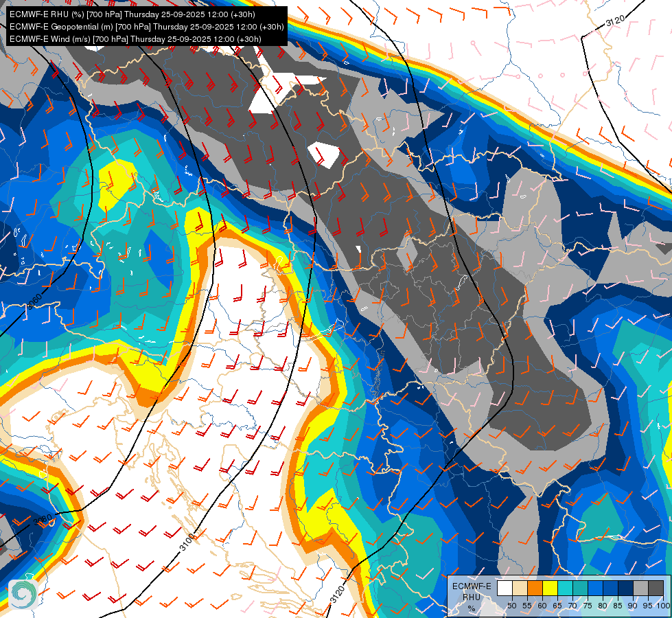Select the bright blue 75–80% legend swatch
Image resolution: width=672 pixels, height=618 pixels.
(596, 588)
